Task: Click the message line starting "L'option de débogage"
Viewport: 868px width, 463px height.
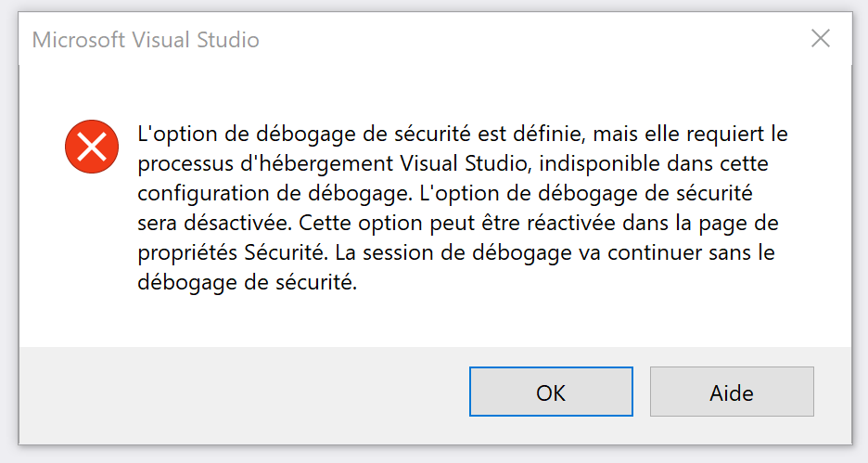Action: coord(462,134)
